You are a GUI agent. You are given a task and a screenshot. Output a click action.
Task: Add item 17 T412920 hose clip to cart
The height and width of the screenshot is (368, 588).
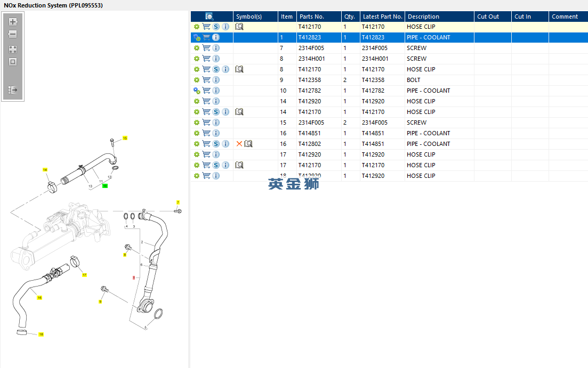click(x=206, y=154)
